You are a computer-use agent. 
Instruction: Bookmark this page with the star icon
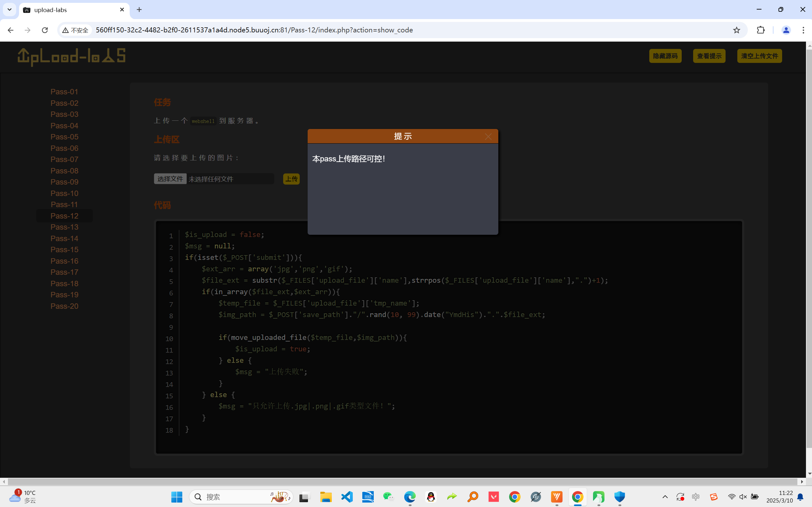pos(737,30)
